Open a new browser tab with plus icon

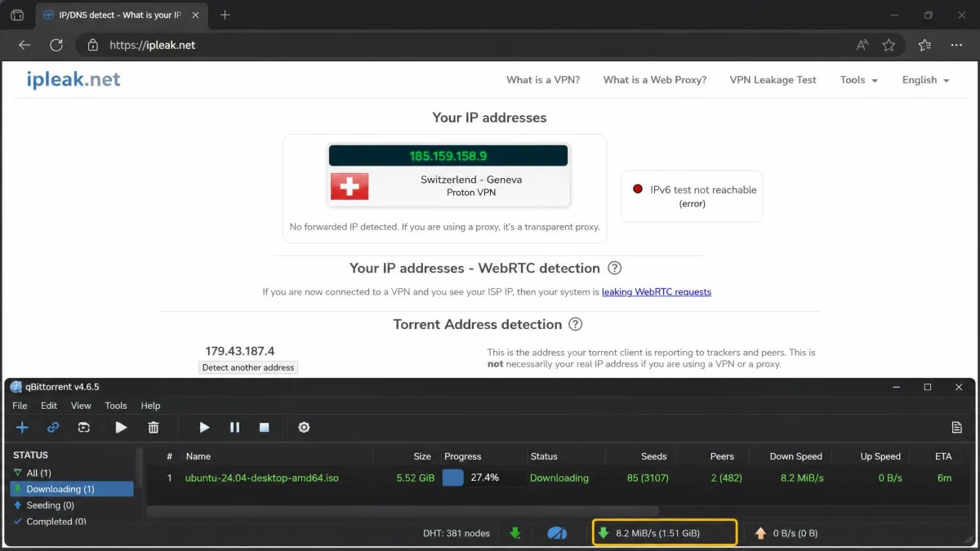click(225, 15)
